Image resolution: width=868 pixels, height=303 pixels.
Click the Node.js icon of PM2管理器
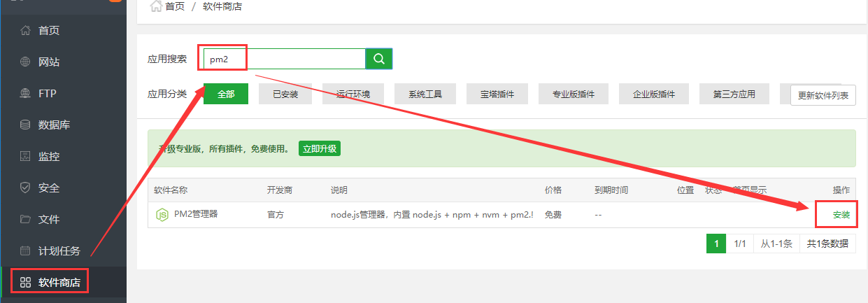click(x=162, y=215)
